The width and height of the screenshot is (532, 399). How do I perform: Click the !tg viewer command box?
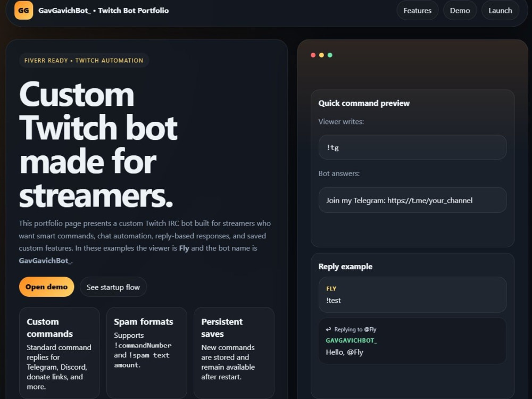pyautogui.click(x=413, y=147)
